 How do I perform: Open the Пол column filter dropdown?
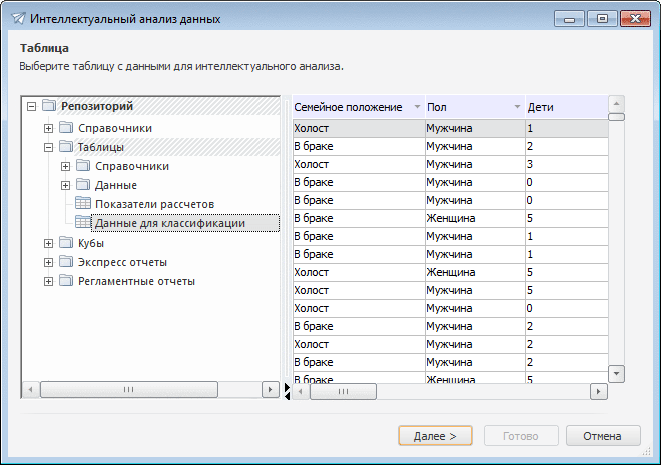pyautogui.click(x=517, y=107)
